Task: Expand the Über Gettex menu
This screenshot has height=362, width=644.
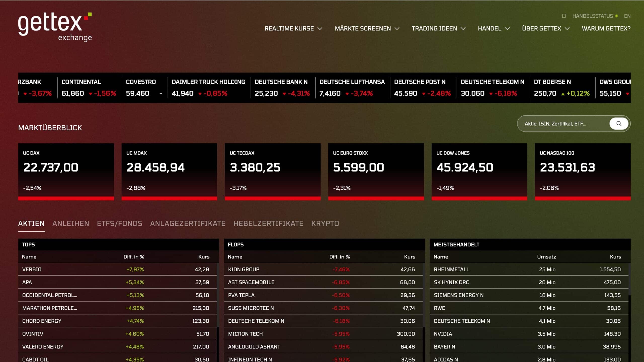Action: coord(545,28)
